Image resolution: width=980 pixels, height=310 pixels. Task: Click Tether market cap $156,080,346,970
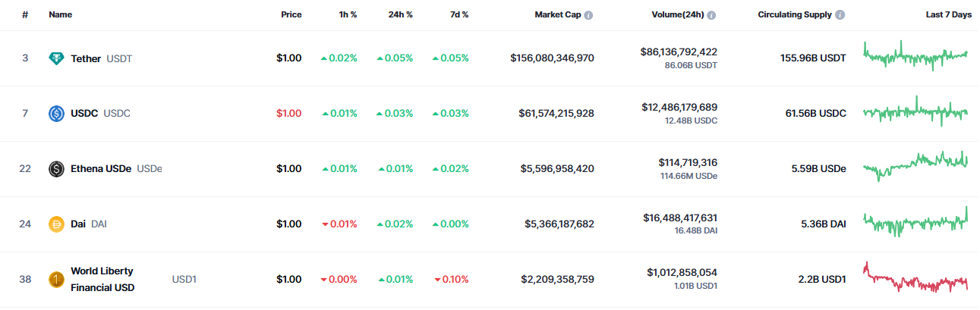tap(553, 58)
